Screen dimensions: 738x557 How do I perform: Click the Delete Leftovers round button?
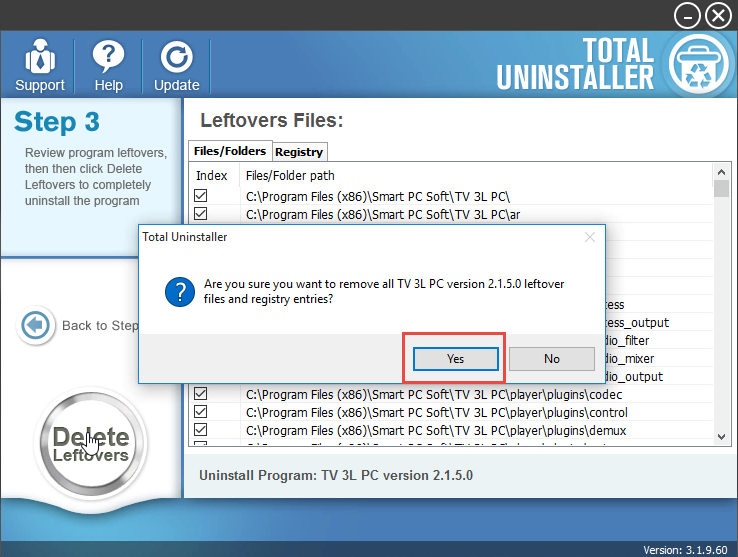(x=91, y=444)
